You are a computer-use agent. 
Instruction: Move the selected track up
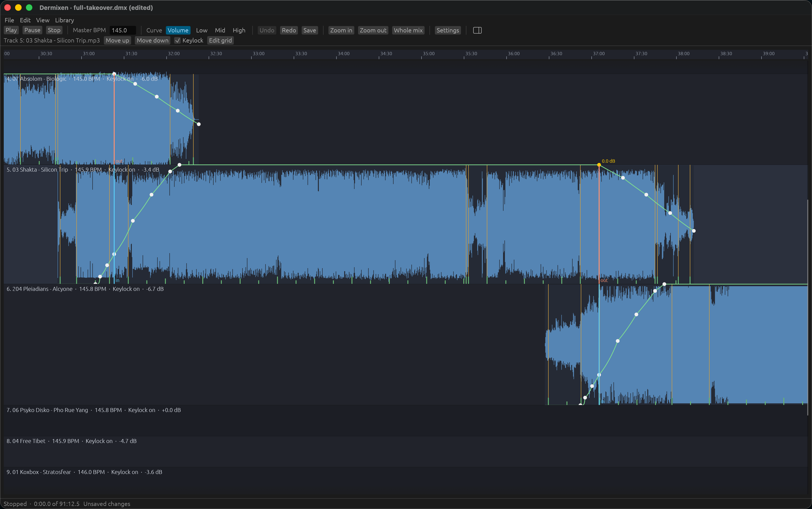pyautogui.click(x=117, y=40)
